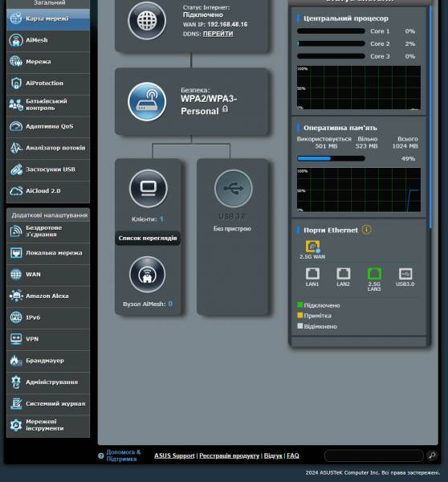This screenshot has height=482, width=448.
Task: Click the WAN globe icon in sidebar
Action: pyautogui.click(x=16, y=274)
